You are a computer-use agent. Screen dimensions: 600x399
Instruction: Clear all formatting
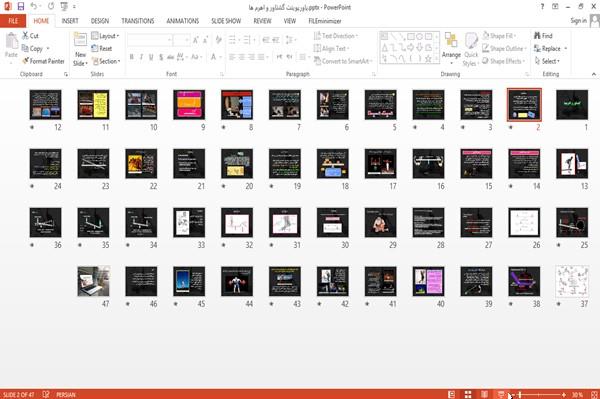218,39
